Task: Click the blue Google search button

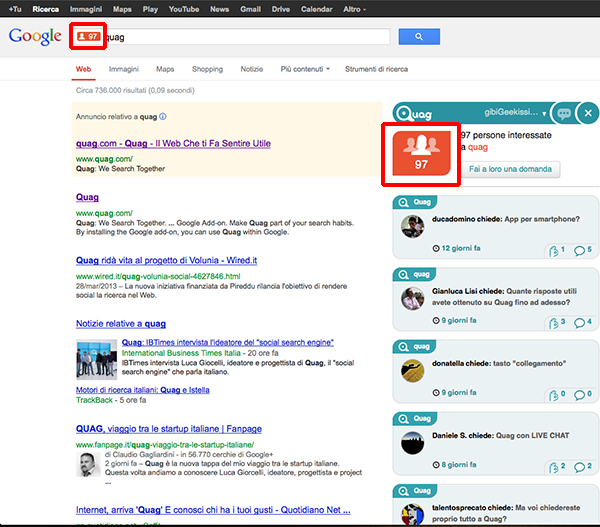Action: coord(419,37)
